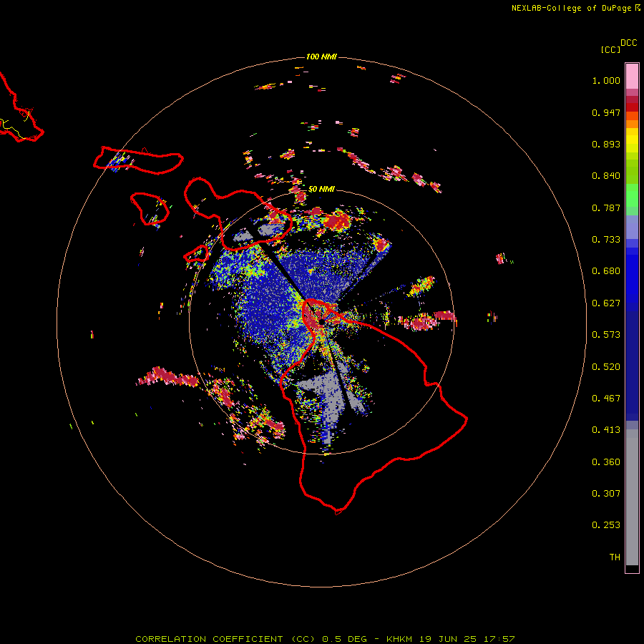This screenshot has height=644, width=644.
Task: Click the 0.467 color scale value
Action: (606, 399)
